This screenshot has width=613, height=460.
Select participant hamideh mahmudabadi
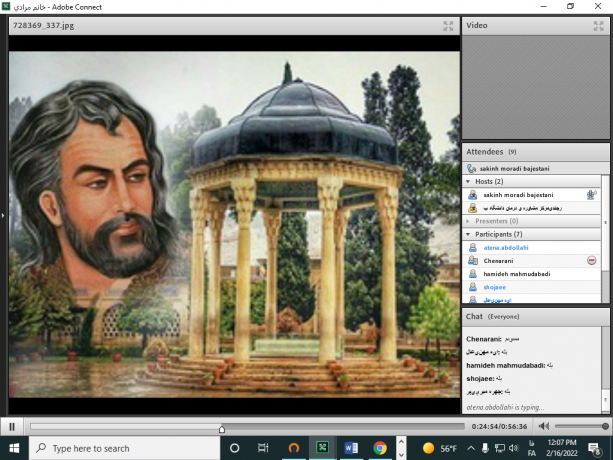tap(531, 274)
